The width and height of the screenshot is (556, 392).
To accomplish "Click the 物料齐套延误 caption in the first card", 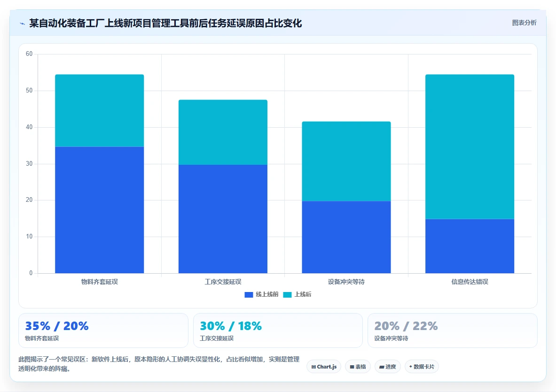I will pos(42,338).
